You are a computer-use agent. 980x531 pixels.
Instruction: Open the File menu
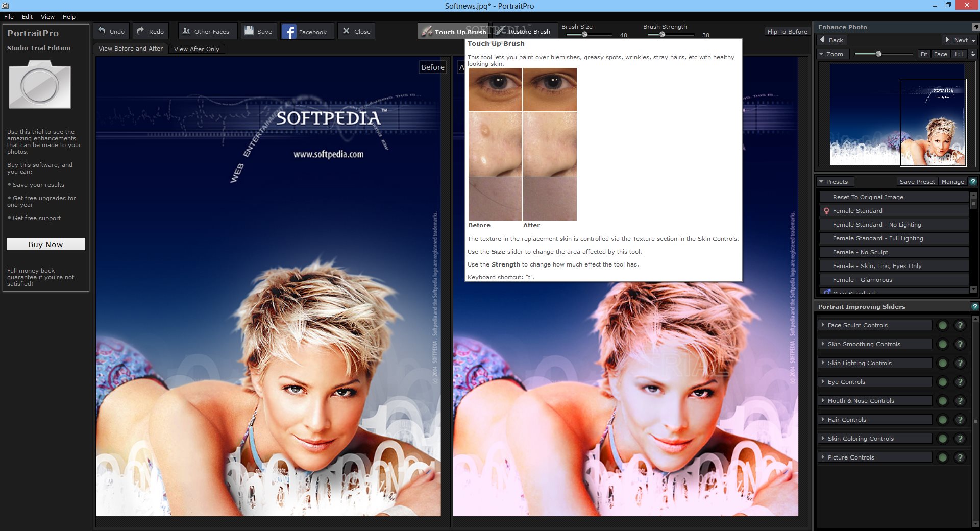(x=9, y=17)
